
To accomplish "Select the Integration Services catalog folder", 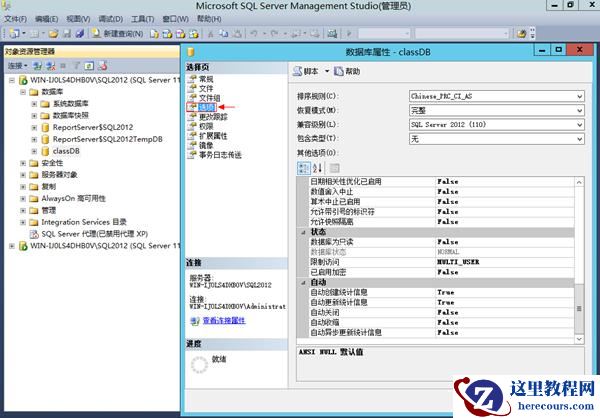I will tap(84, 222).
